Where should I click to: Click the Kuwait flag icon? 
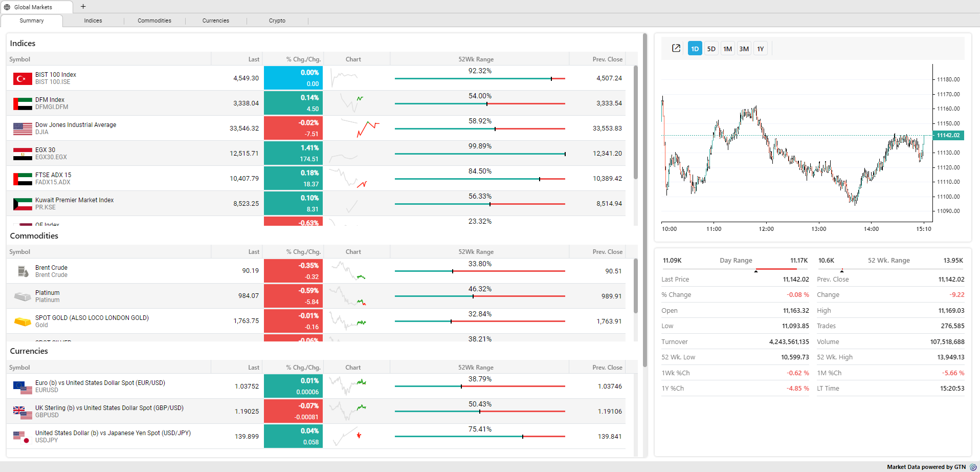pyautogui.click(x=23, y=204)
